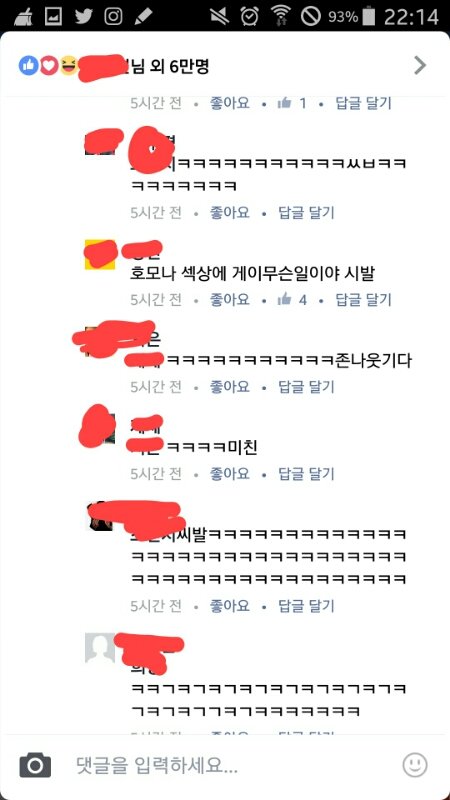This screenshot has width=450, height=800.
Task: Open the reactions list chevron arrow
Action: pyautogui.click(x=420, y=65)
